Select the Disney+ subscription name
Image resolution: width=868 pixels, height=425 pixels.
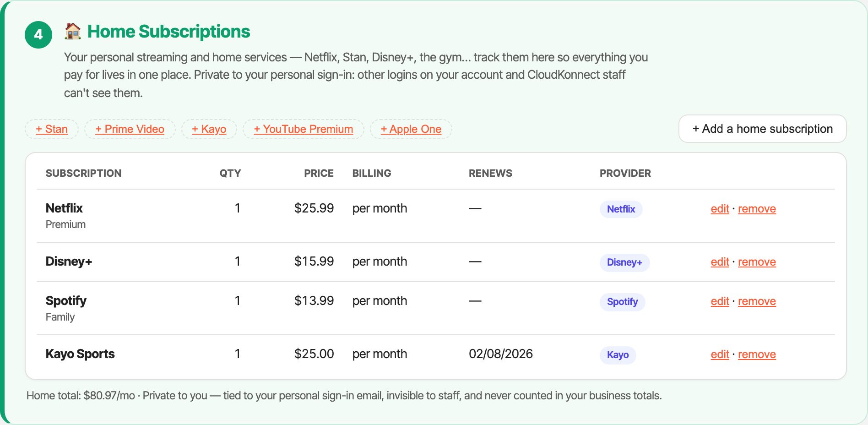[69, 262]
